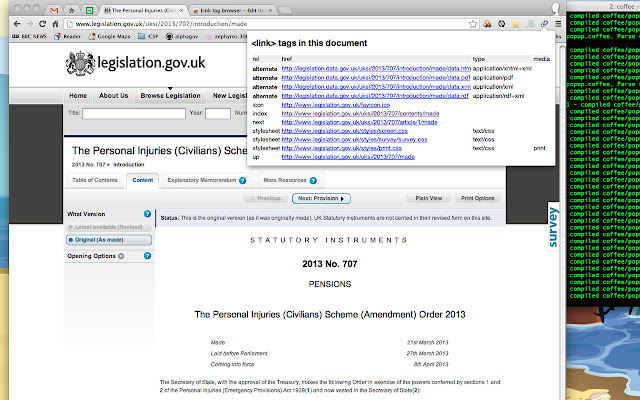Open the vertical survey tab
640x400 pixels.
tap(553, 227)
